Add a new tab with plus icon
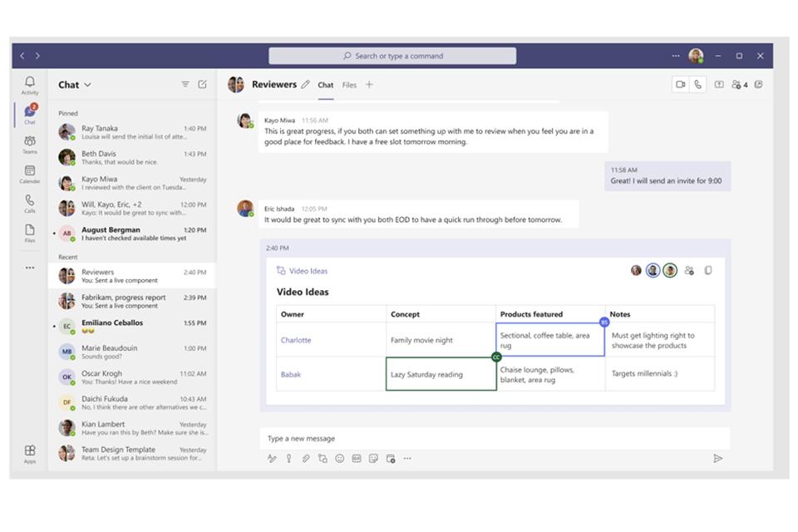Image resolution: width=798 pixels, height=532 pixels. (369, 85)
